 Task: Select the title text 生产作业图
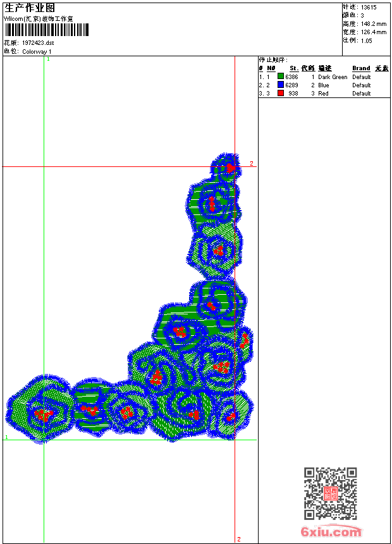pyautogui.click(x=30, y=8)
